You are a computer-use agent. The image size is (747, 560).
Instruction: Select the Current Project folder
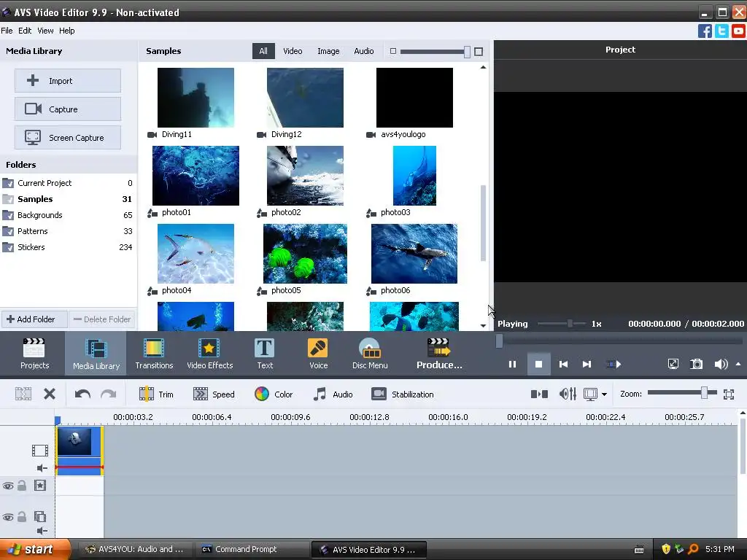pos(68,183)
